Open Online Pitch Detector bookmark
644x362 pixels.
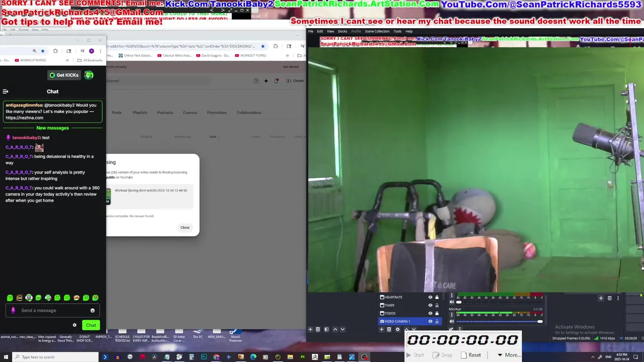[x=134, y=55]
